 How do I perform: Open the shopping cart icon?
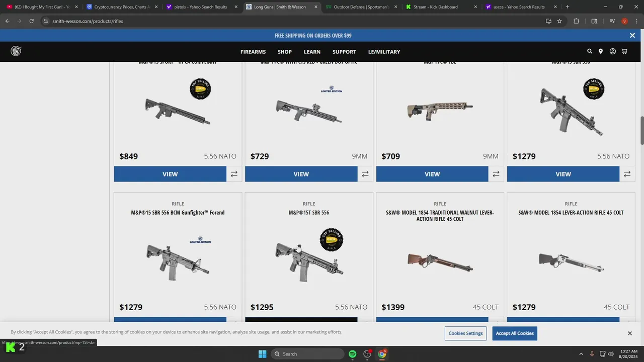click(x=624, y=51)
